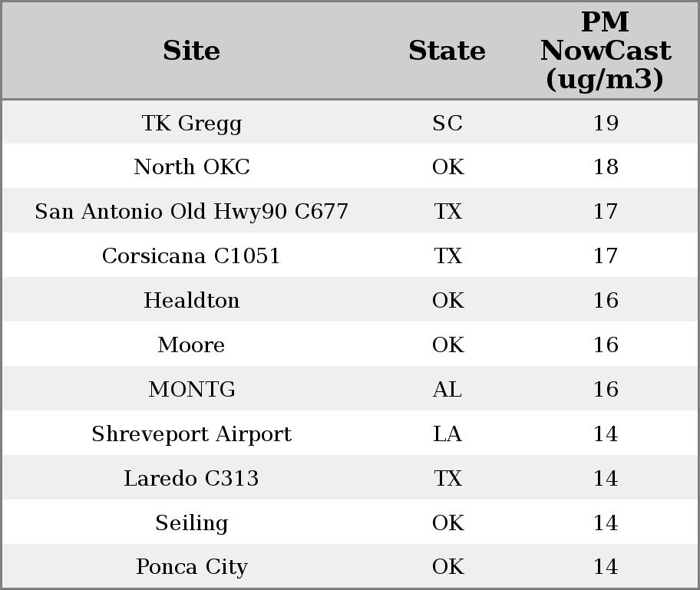Click the Site column header

pos(191,51)
